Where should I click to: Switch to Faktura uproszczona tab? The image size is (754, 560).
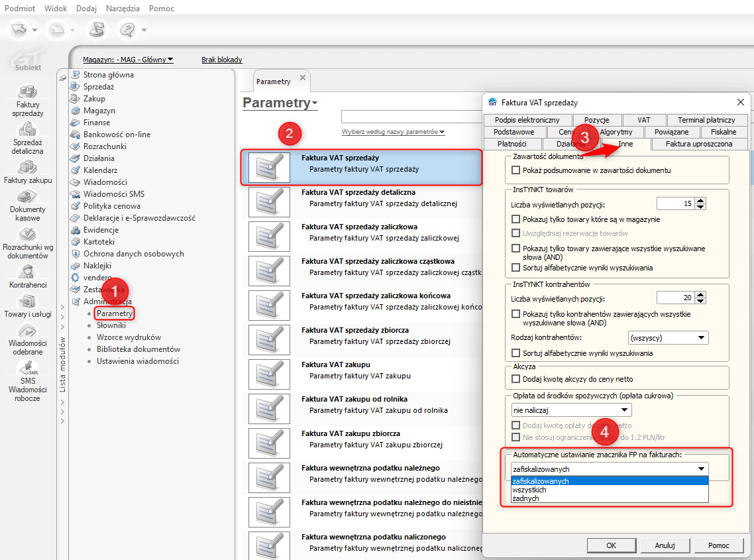pyautogui.click(x=699, y=144)
